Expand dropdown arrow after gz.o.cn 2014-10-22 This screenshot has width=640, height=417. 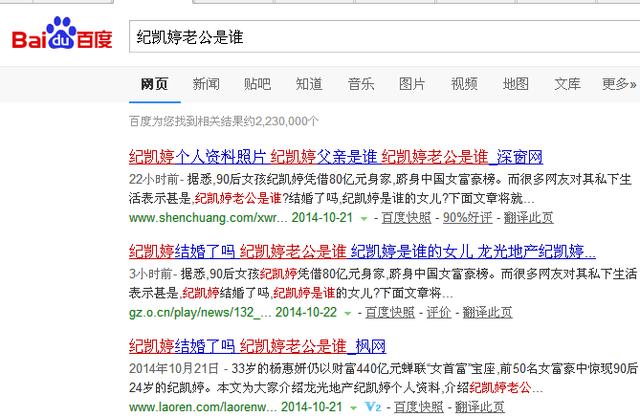coord(347,313)
